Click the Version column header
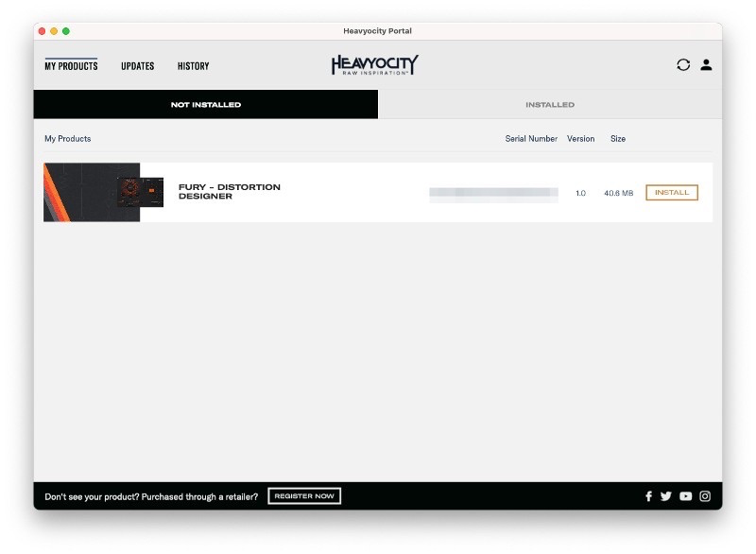 point(580,139)
